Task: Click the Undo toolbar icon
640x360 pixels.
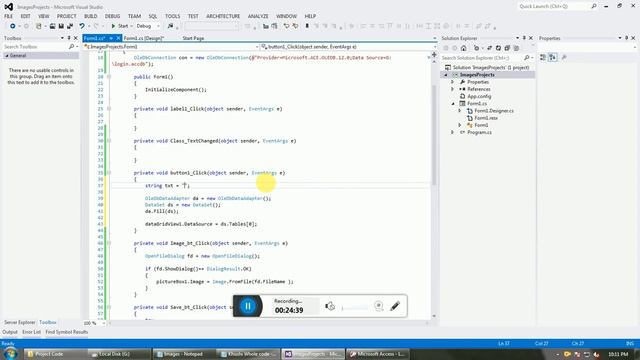Action: 82,26
